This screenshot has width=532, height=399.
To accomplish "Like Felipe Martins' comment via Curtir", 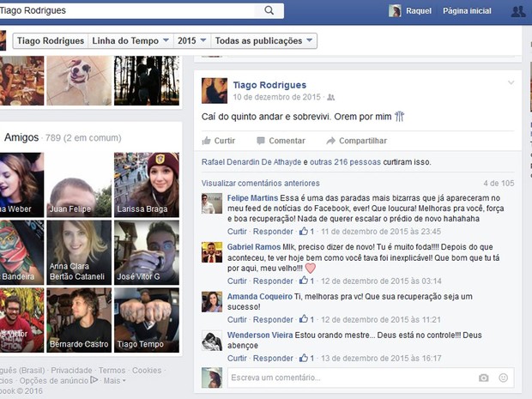I will 237,232.
